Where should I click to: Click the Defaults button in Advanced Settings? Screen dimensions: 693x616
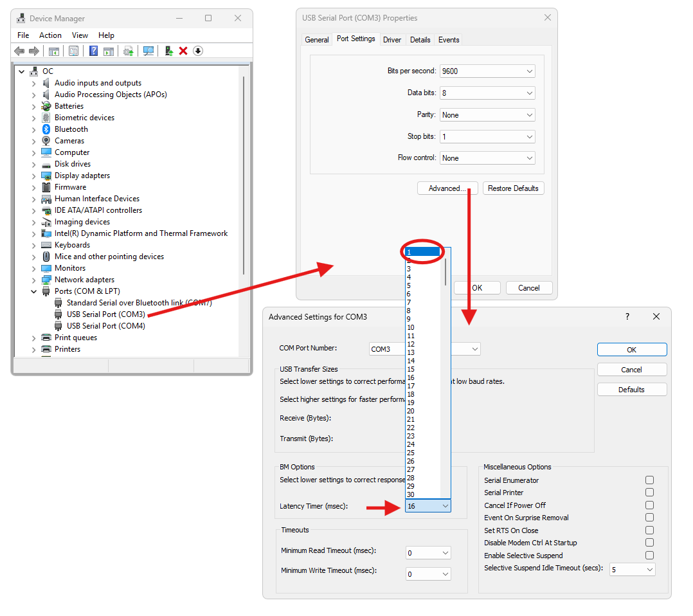point(631,390)
